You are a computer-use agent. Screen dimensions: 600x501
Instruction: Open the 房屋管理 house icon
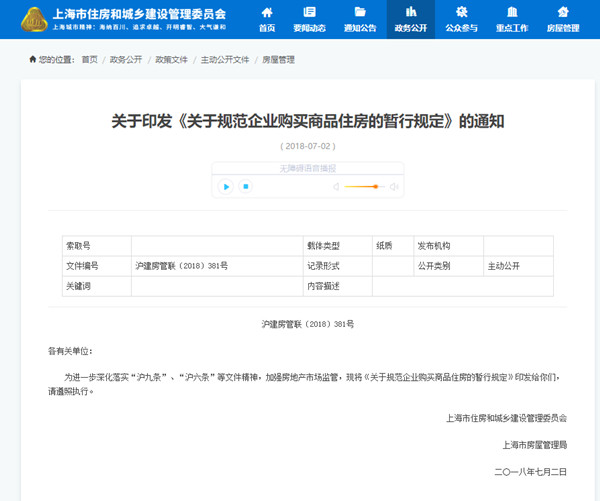click(x=562, y=12)
